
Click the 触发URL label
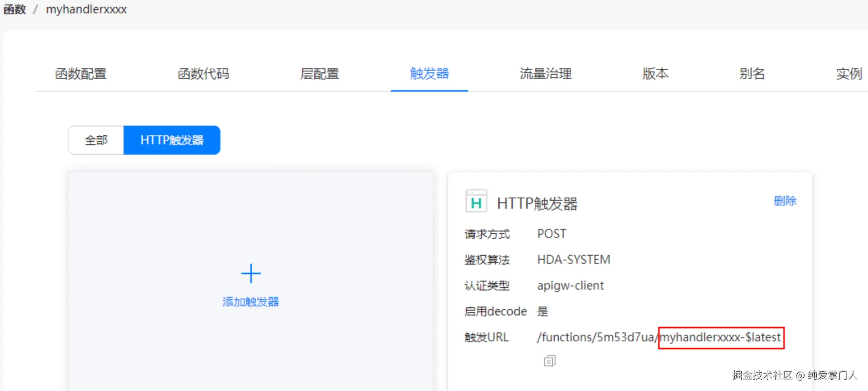(x=486, y=337)
